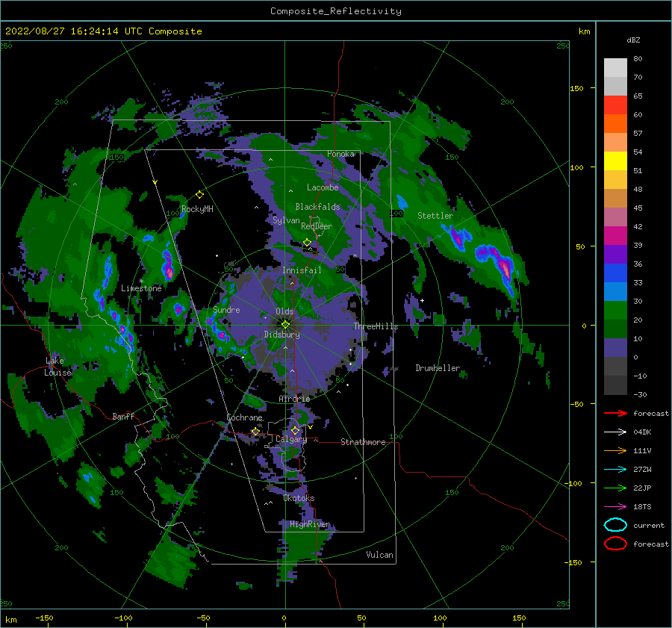Click the Didsbury town label
The height and width of the screenshot is (628, 672).
coord(282,335)
